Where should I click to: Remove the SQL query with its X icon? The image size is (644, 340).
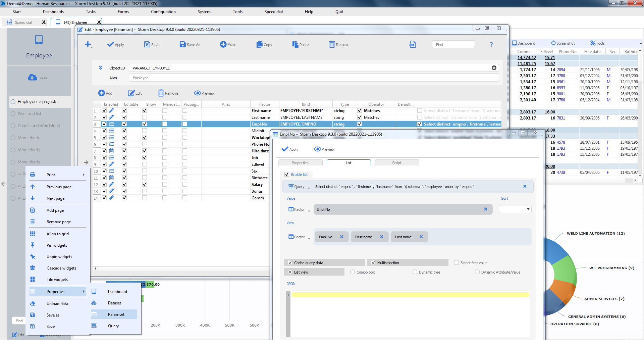point(525,186)
